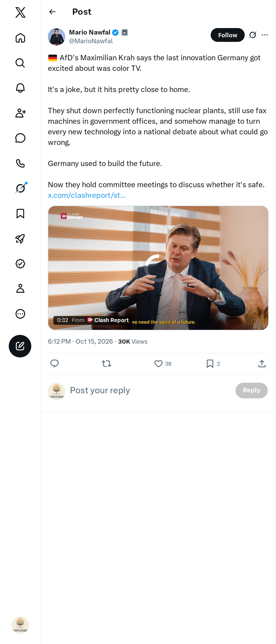Open the x.com/clashreport link

(86, 195)
